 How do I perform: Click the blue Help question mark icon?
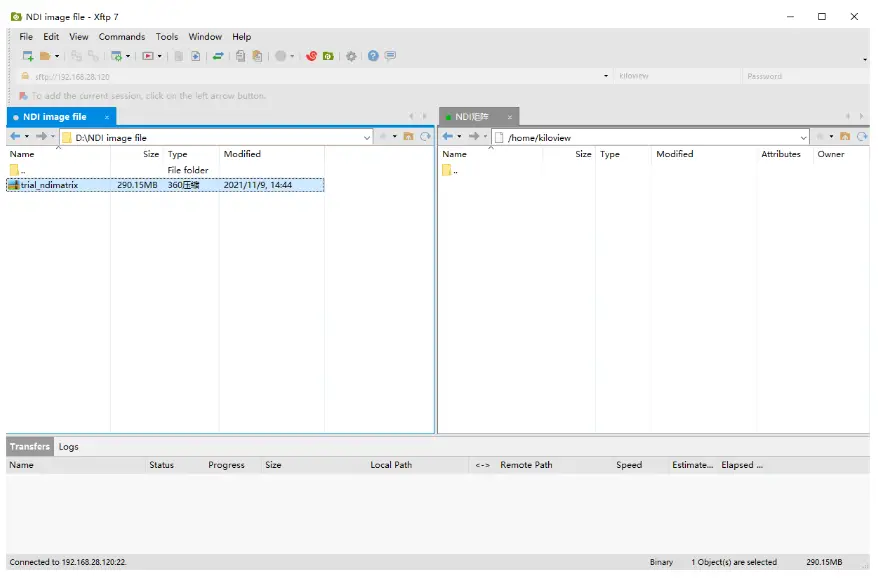click(373, 56)
